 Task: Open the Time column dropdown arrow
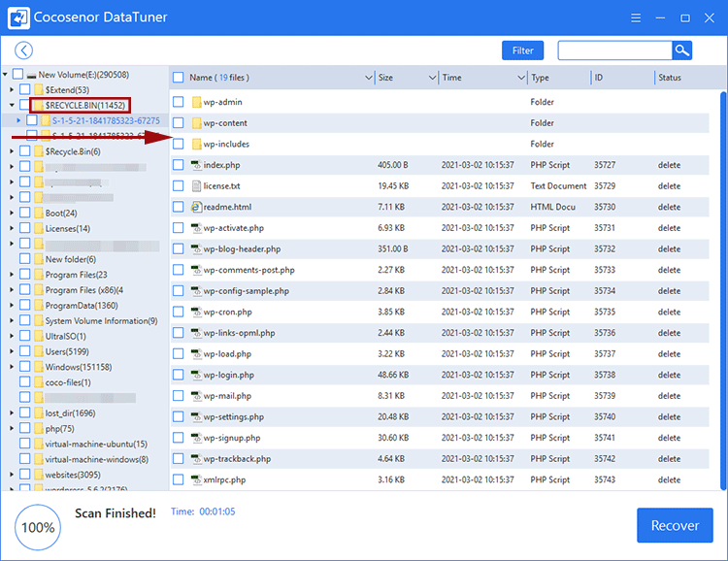point(521,78)
